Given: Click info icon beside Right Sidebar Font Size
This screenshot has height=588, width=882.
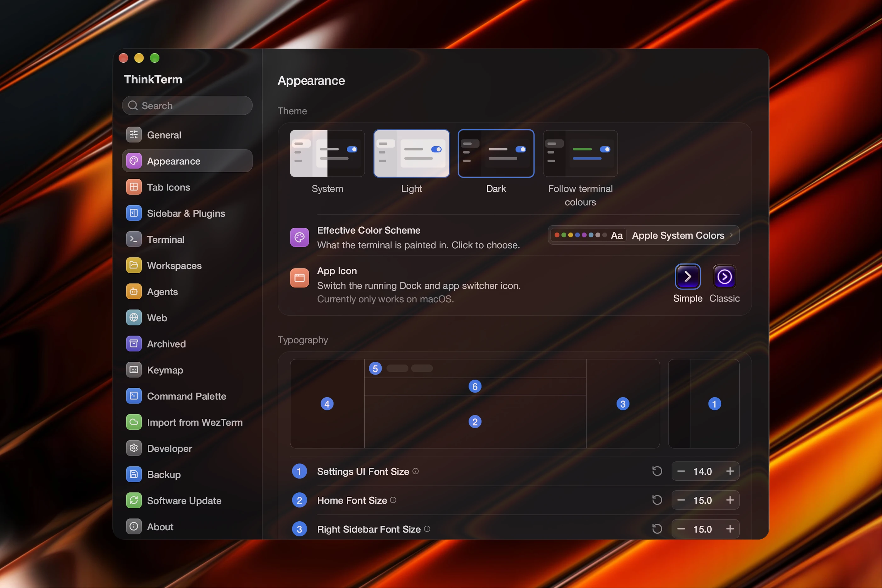Looking at the screenshot, I should (427, 529).
